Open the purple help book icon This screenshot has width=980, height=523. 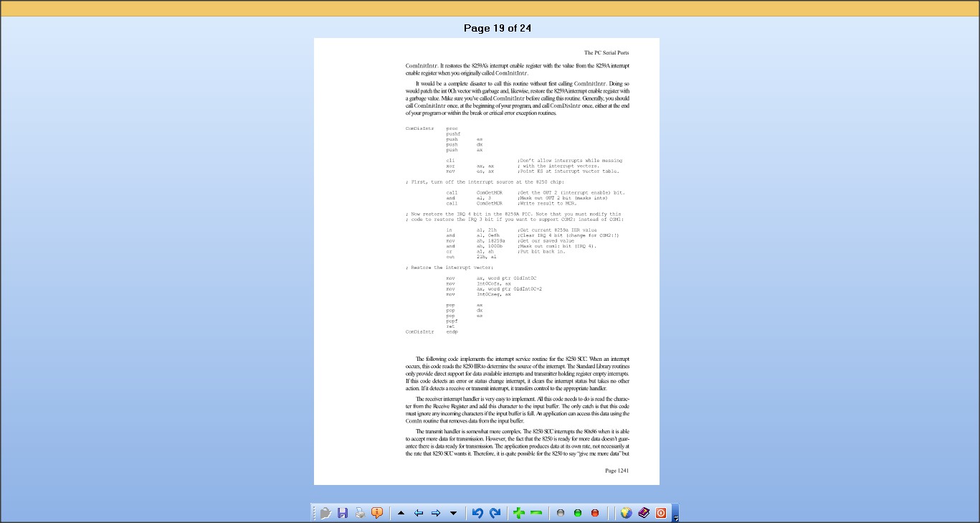click(x=643, y=513)
